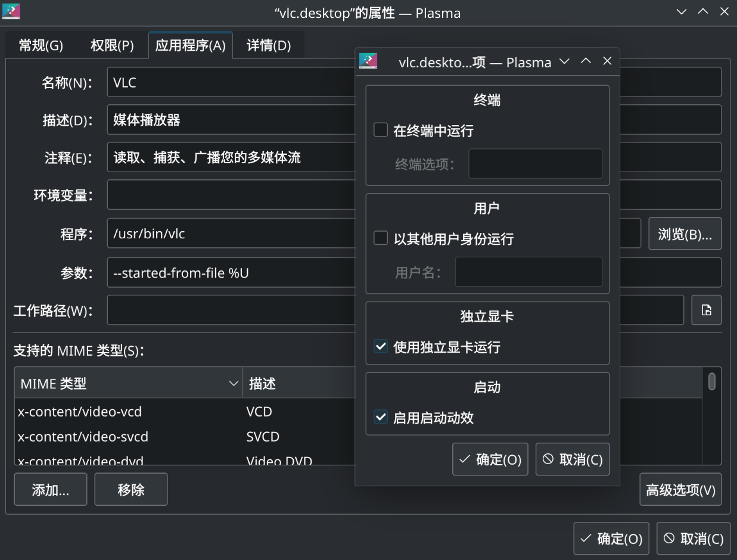737x560 pixels.
Task: Open the 权限(P) tab
Action: pyautogui.click(x=112, y=45)
